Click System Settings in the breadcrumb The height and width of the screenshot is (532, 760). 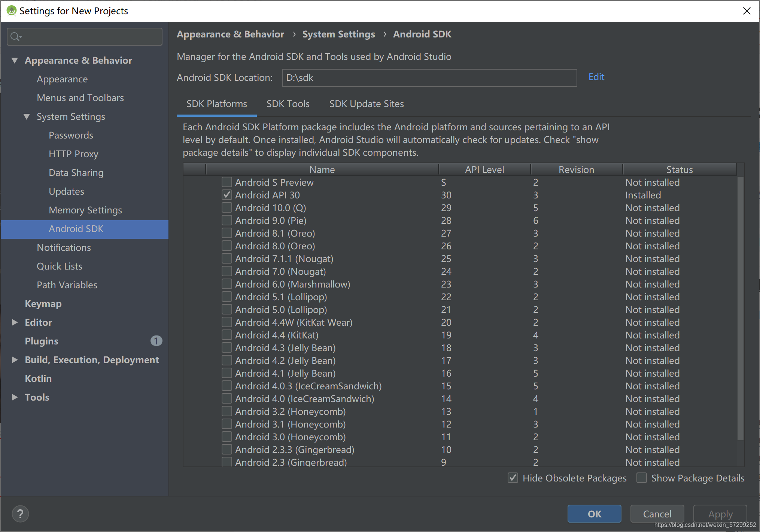338,34
